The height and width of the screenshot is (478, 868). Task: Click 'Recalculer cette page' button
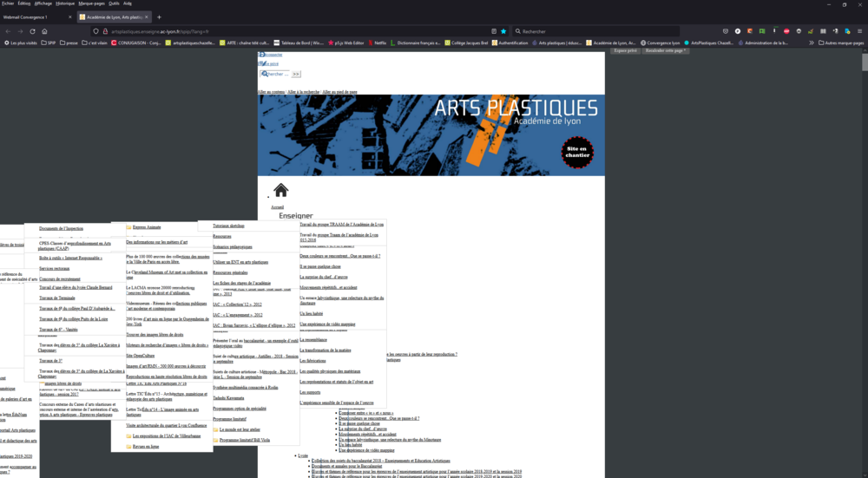click(665, 50)
